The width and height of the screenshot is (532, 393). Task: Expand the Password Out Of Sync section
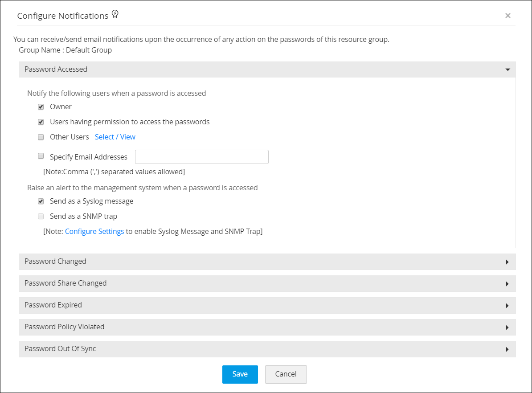coord(266,349)
